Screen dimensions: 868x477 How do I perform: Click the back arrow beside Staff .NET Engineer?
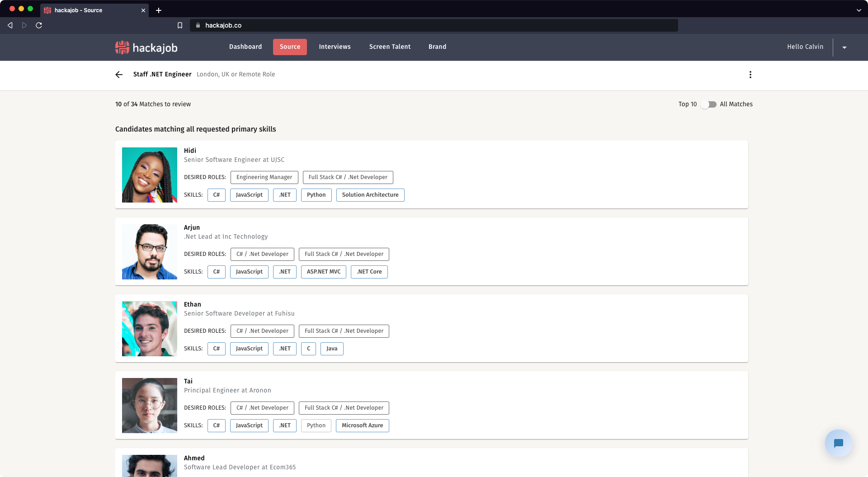(118, 75)
